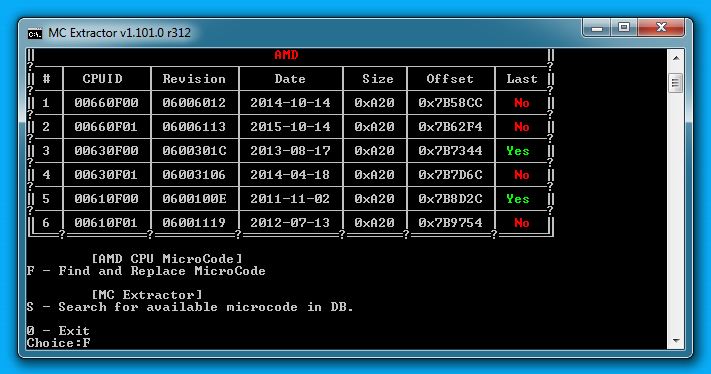Viewport: 711px width, 374px height.
Task: Click the 'F - Find and Replace MicroCode' line
Action: tap(146, 271)
